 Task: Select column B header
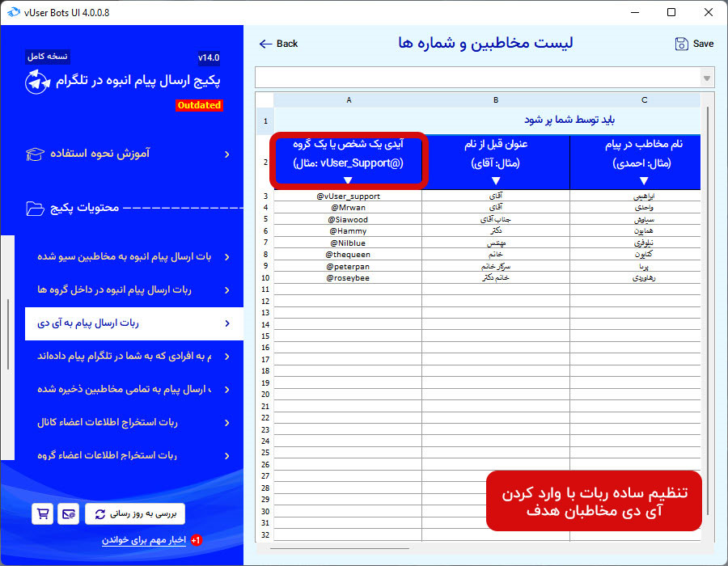pyautogui.click(x=496, y=100)
